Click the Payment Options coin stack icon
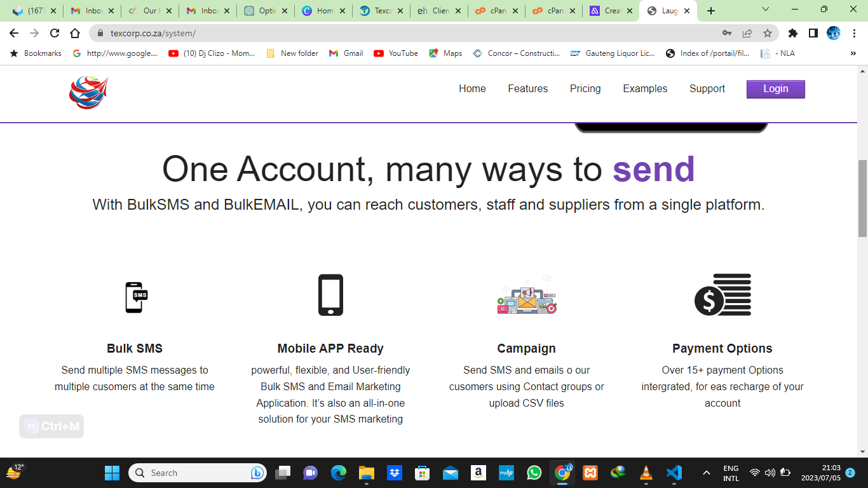 point(722,295)
